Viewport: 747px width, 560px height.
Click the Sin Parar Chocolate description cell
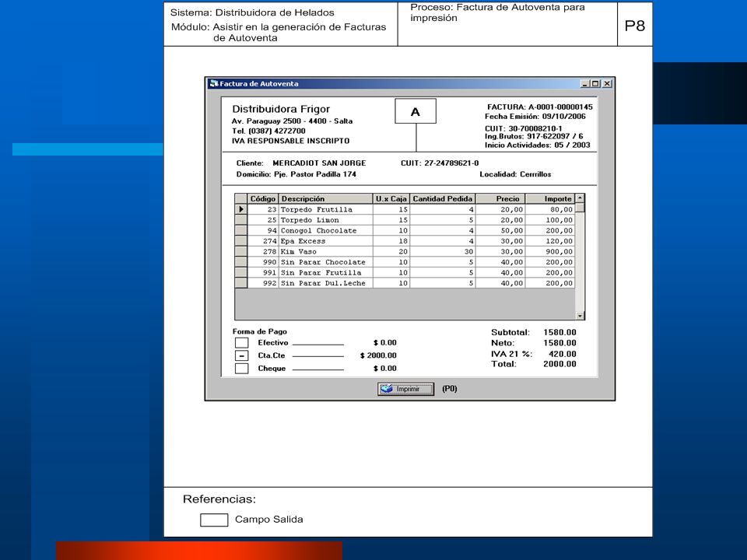click(x=325, y=262)
